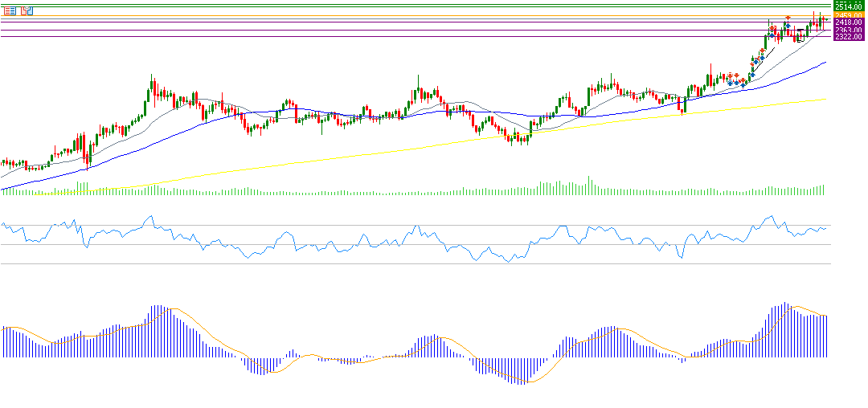This screenshot has height=408, width=868.
Task: Select the green 2514.00 price label
Action: pos(849,6)
